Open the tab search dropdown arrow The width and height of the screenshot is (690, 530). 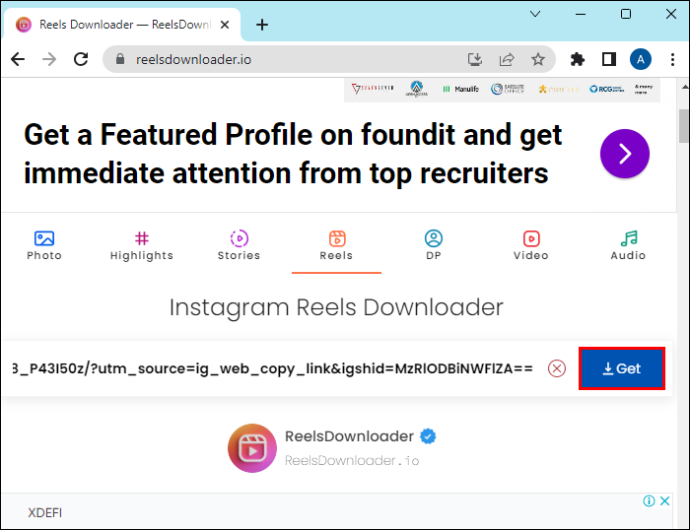535,14
